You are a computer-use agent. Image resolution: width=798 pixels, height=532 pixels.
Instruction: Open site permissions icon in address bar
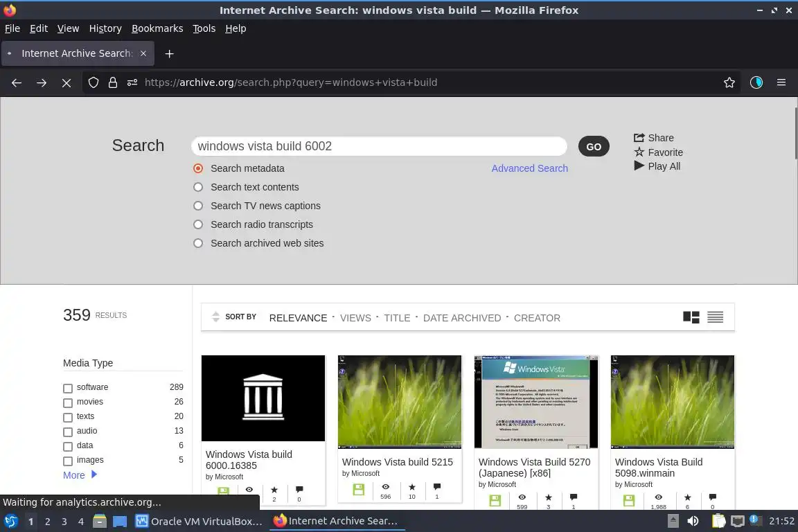point(132,82)
